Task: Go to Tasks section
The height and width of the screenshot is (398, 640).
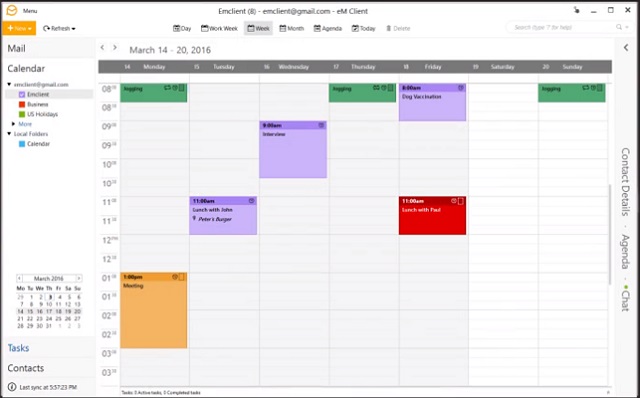Action: point(18,348)
